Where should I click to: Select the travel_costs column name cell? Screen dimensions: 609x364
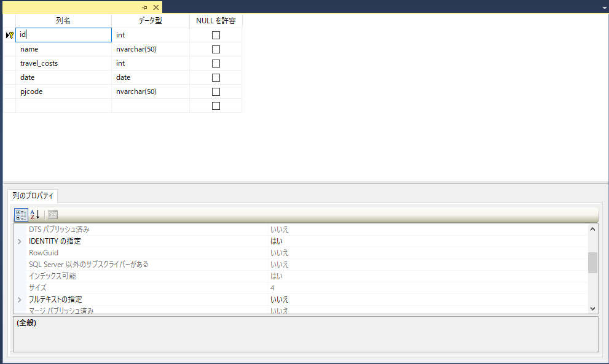(x=64, y=63)
